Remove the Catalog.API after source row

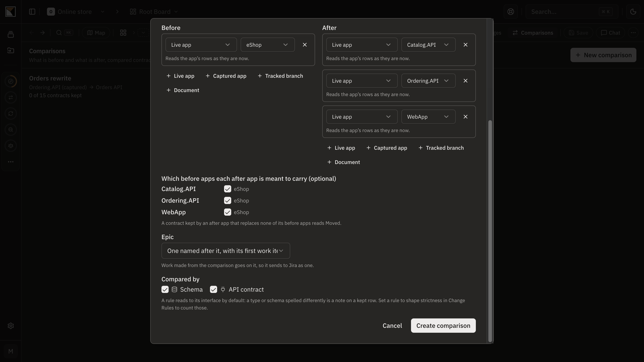click(x=465, y=45)
